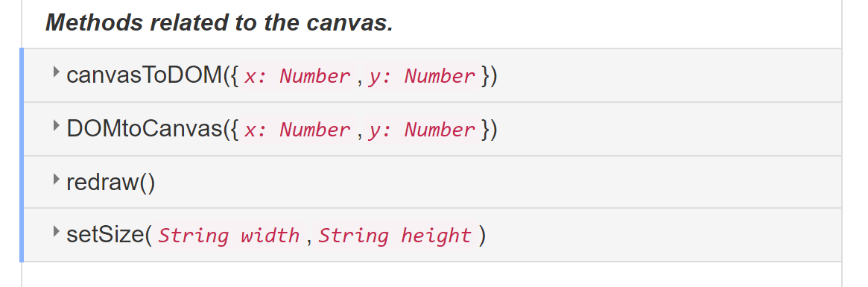Click empty area of the canvasToDOM row
The image size is (868, 287).
(665, 75)
